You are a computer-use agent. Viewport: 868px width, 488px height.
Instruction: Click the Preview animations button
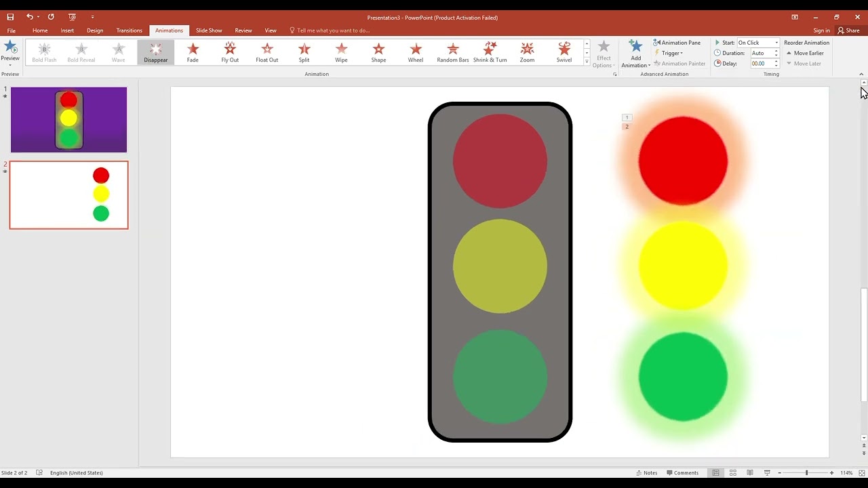(x=10, y=52)
